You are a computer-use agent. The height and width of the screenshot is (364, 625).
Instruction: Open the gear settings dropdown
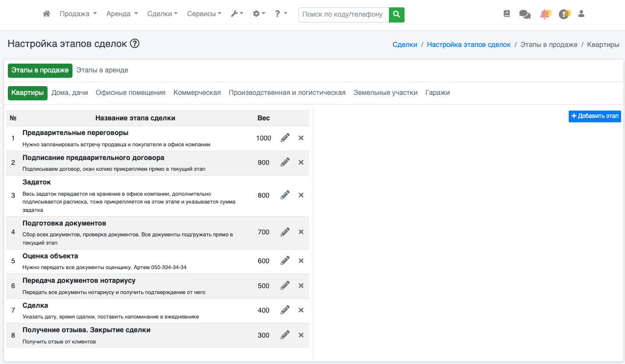click(x=259, y=14)
